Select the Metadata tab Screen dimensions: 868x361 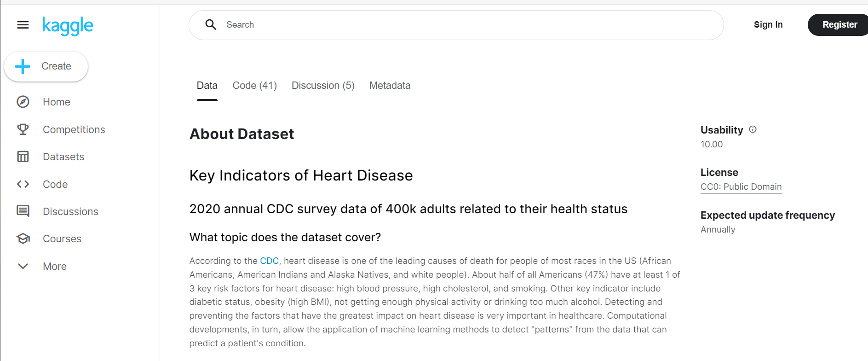coord(390,86)
